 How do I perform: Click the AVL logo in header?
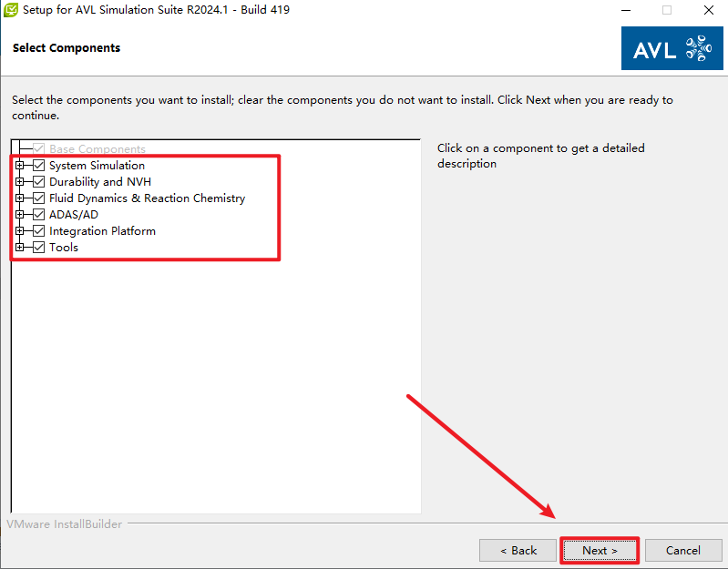[x=672, y=48]
